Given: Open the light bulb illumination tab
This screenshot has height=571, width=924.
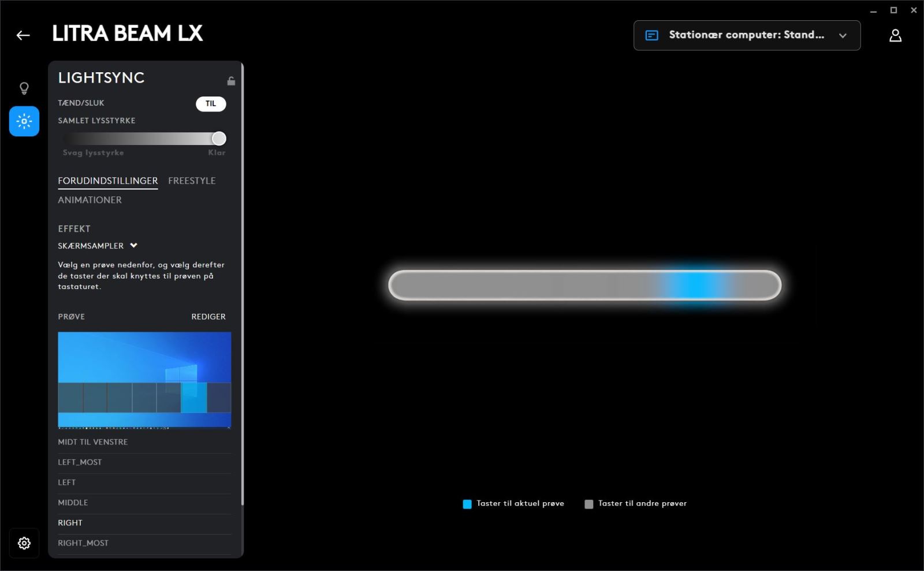Looking at the screenshot, I should [x=24, y=88].
